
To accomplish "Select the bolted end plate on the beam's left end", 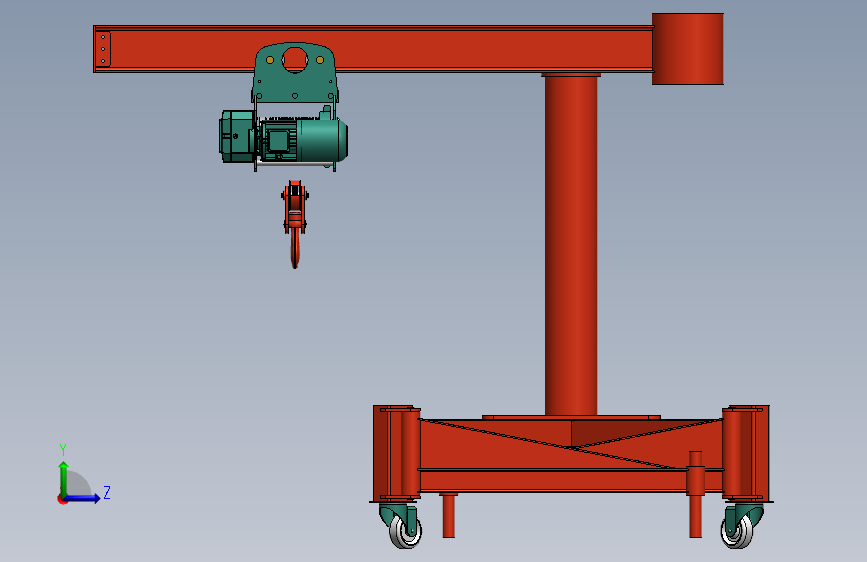I will point(103,49).
